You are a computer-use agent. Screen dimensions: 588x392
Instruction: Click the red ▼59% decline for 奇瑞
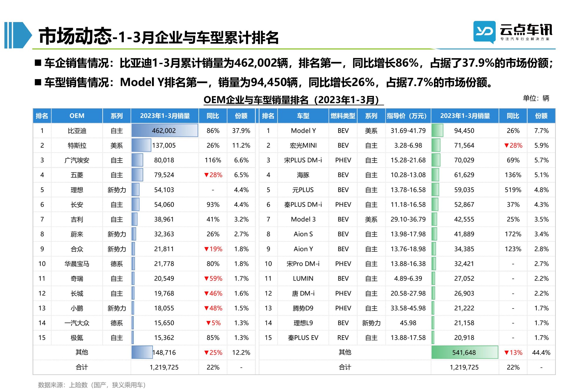pyautogui.click(x=213, y=278)
